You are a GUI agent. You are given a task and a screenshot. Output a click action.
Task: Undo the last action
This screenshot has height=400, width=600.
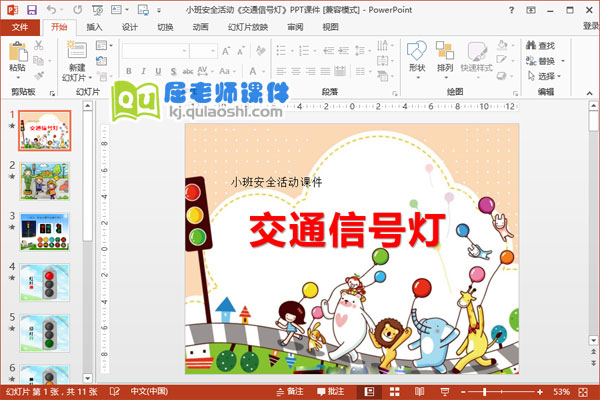[51, 10]
